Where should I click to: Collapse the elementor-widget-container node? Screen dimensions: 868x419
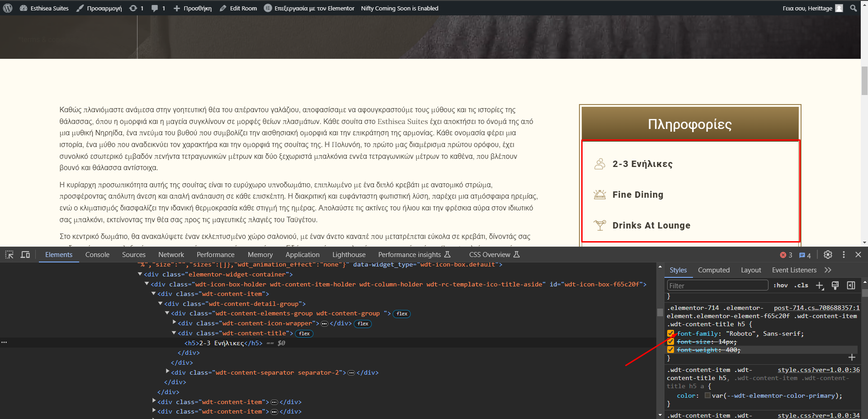coord(140,274)
